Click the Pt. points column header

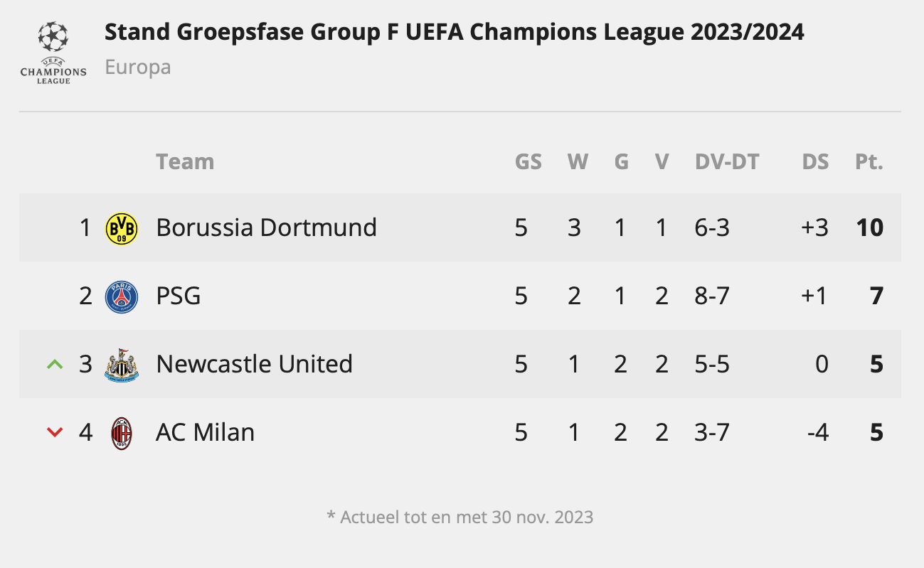click(x=869, y=162)
